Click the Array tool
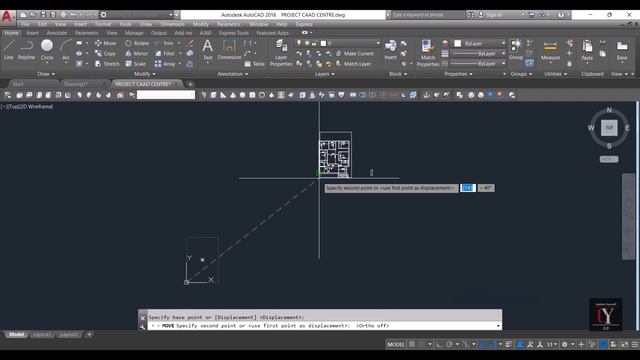Viewport: 640px width, 360px height. click(x=165, y=64)
